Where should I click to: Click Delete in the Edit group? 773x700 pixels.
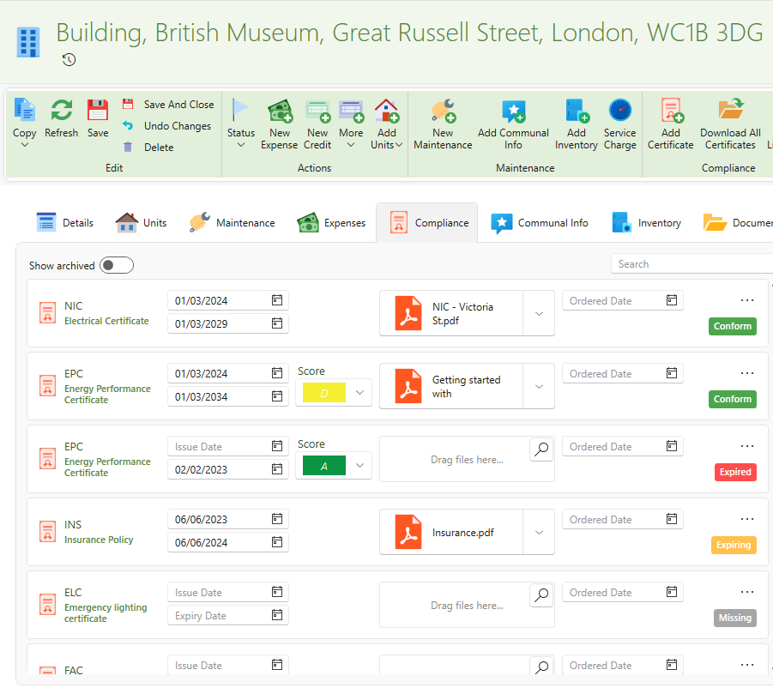tap(158, 147)
